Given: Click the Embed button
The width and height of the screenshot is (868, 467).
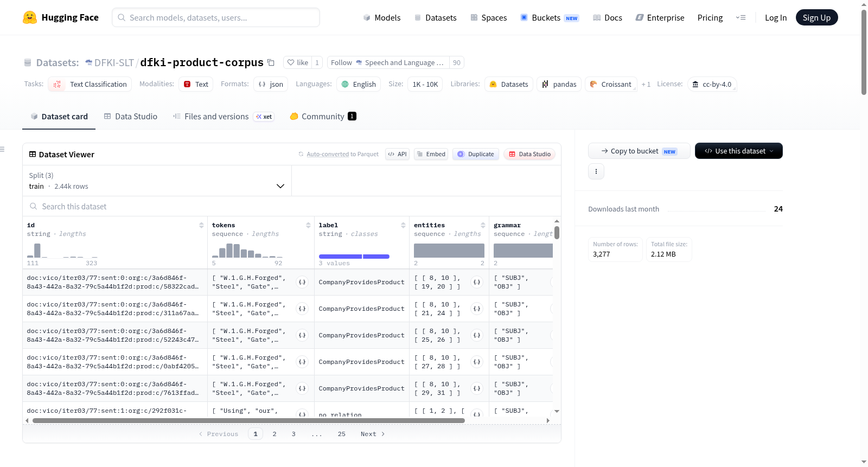Looking at the screenshot, I should click(431, 154).
